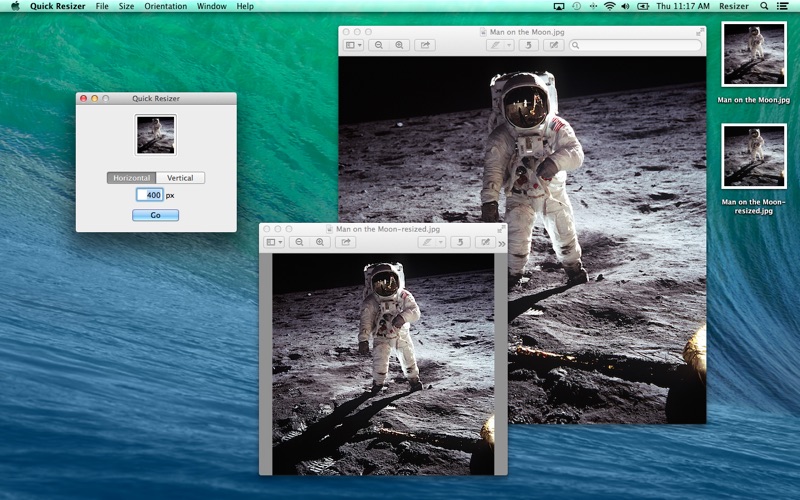The height and width of the screenshot is (500, 800).
Task: Click markup pen in Man on the Moon.jpg window
Action: click(x=495, y=45)
